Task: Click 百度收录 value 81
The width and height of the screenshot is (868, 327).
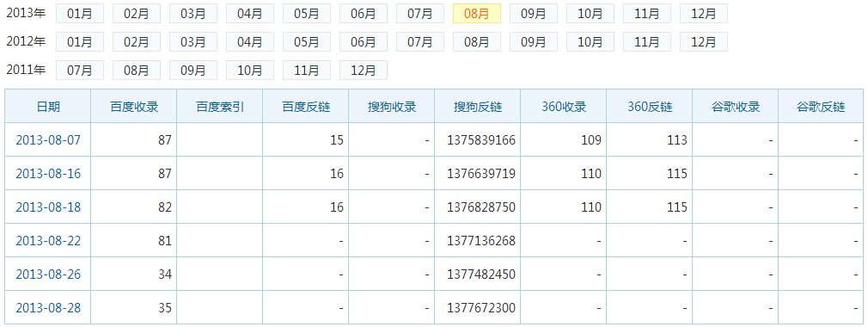Action: tap(165, 241)
